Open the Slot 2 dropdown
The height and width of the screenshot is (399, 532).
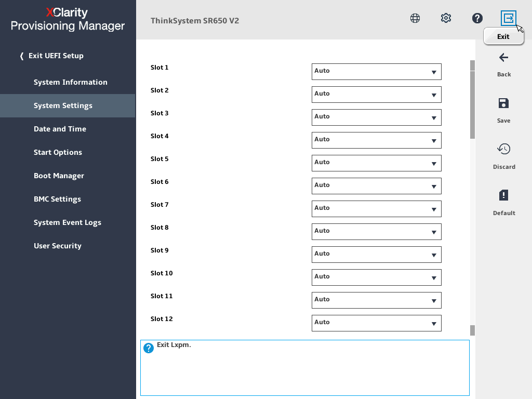click(x=376, y=95)
